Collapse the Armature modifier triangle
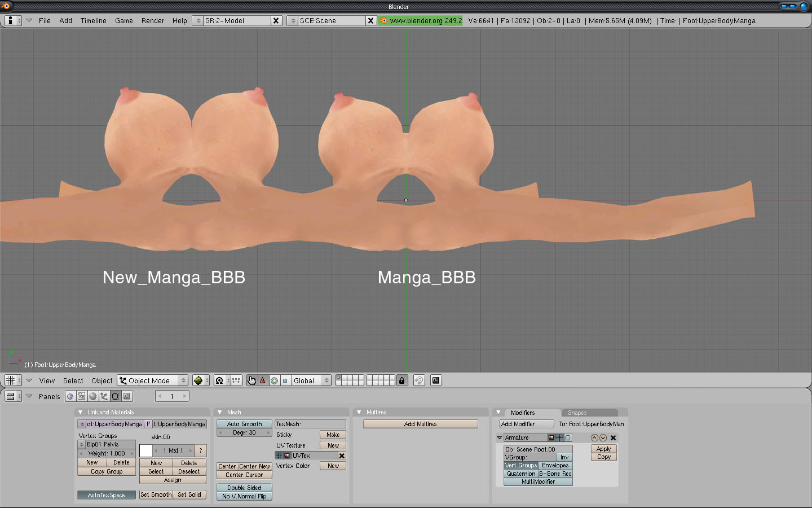Screen dimensions: 812x508 coord(500,437)
